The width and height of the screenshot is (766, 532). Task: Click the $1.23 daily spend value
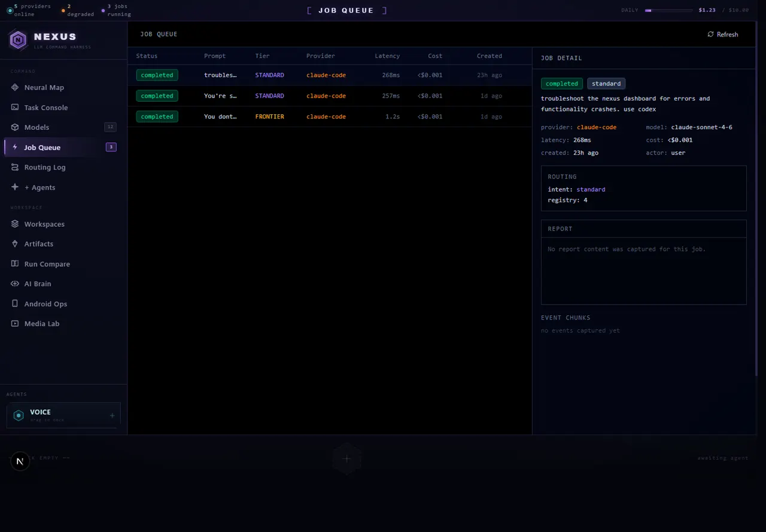[707, 10]
